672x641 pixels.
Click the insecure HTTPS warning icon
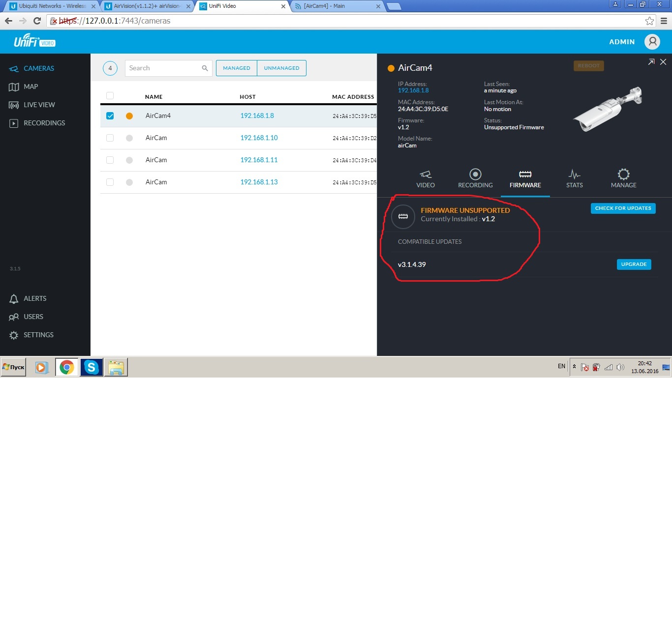tap(54, 21)
